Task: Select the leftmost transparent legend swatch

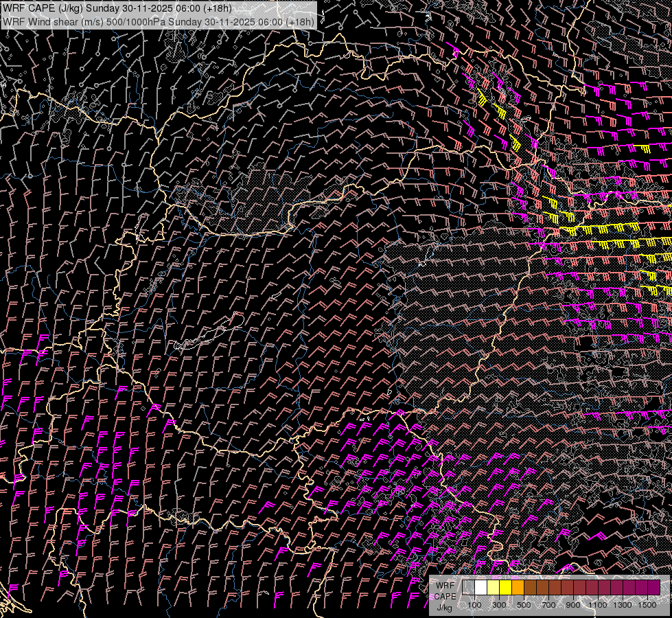Action: click(469, 588)
